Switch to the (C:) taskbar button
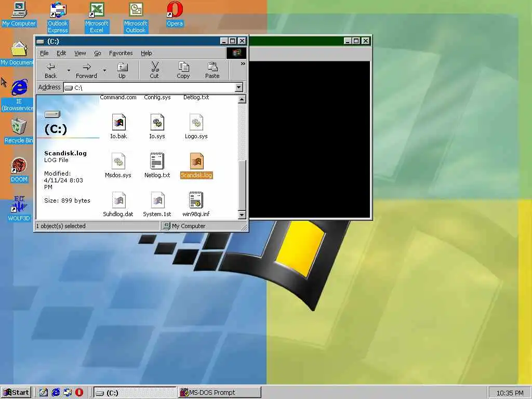This screenshot has height=399, width=532. pyautogui.click(x=135, y=393)
